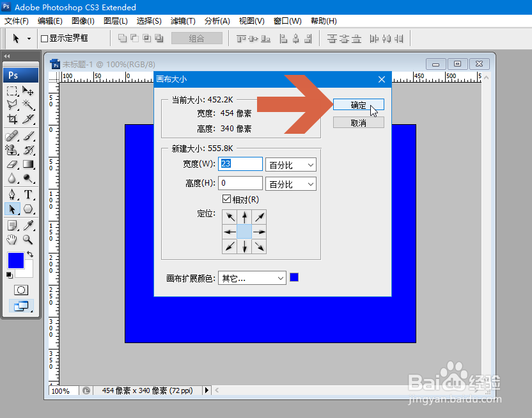Select the Zoom tool

28,240
